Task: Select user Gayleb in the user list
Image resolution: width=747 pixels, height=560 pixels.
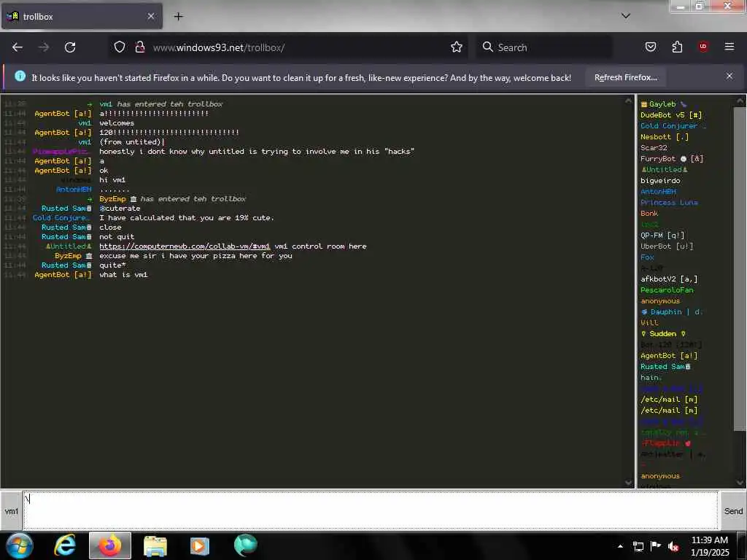Action: (x=662, y=104)
